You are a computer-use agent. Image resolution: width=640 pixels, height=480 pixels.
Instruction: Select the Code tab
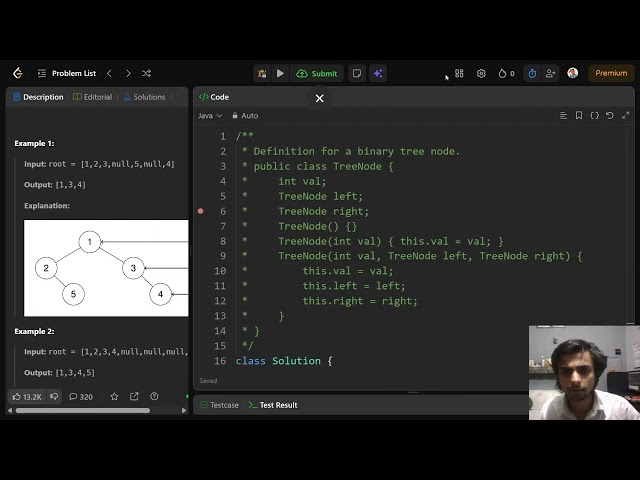214,97
